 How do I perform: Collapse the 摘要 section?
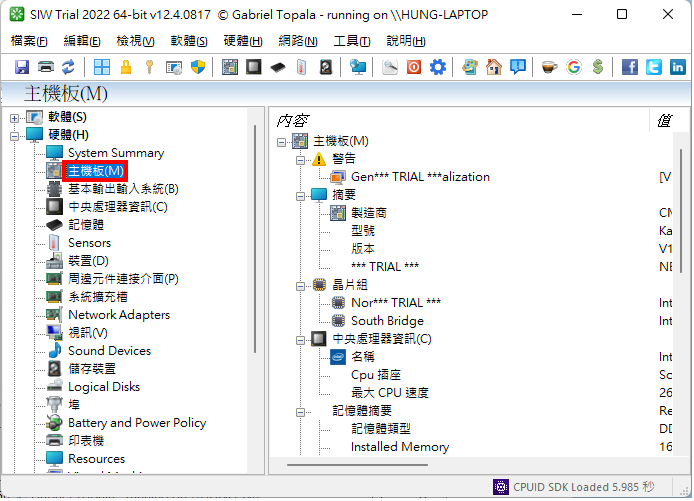click(x=300, y=196)
